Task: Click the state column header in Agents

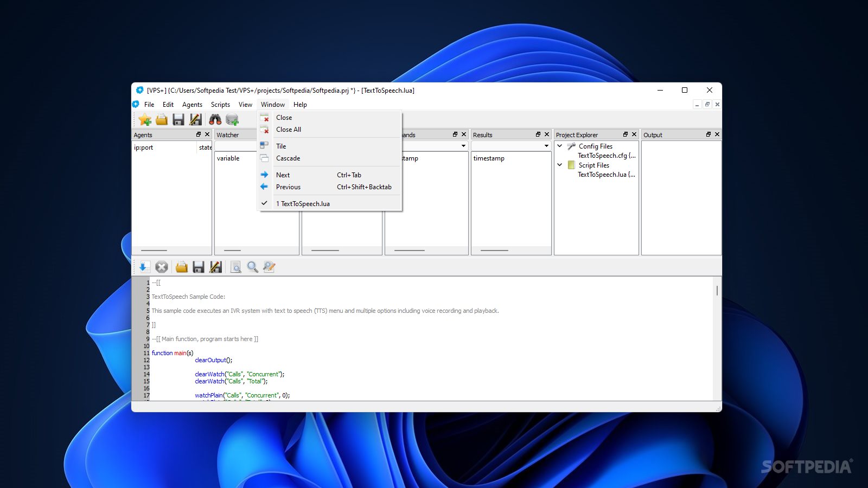Action: coord(205,147)
